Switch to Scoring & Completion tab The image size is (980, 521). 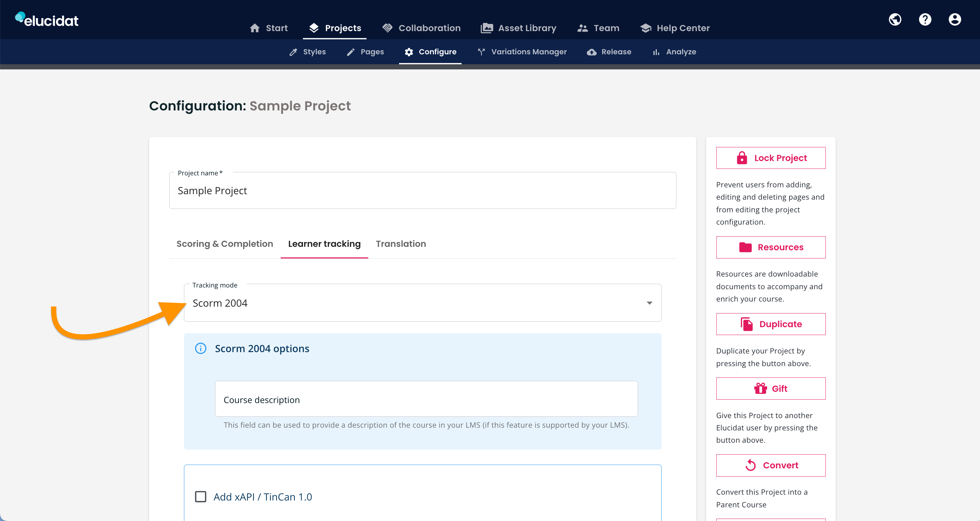[x=225, y=244]
